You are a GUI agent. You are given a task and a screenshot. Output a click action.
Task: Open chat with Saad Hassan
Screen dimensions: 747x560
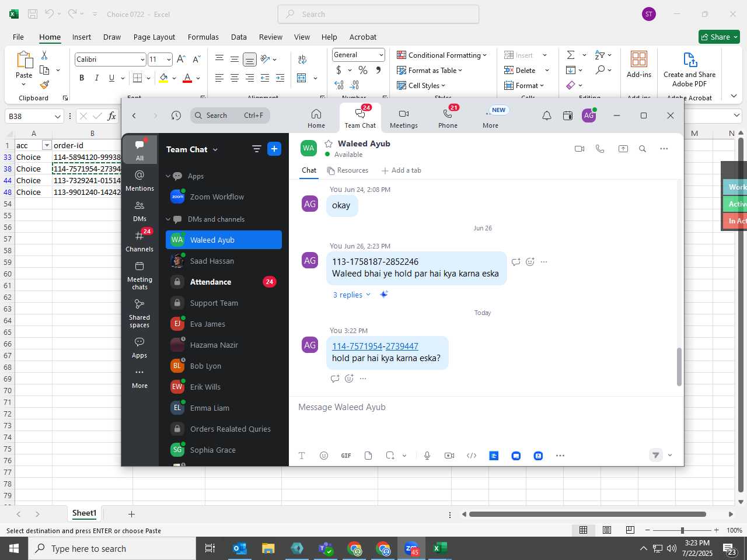point(224,261)
